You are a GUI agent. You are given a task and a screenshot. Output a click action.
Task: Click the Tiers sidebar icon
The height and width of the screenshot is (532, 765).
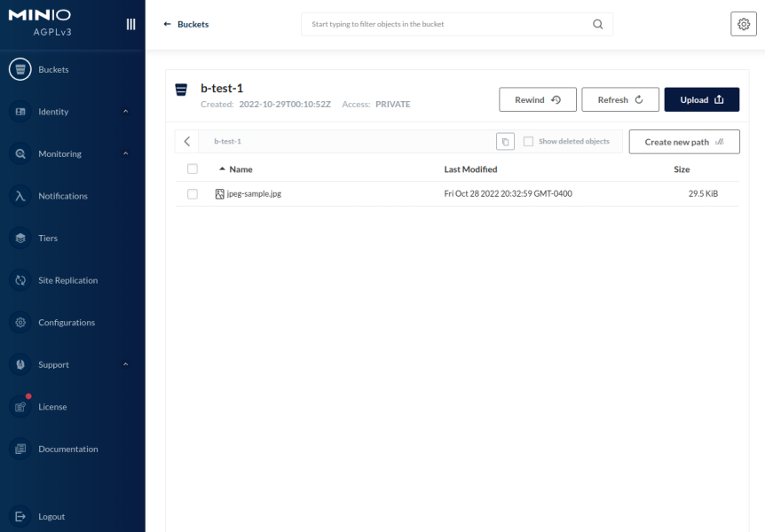point(20,239)
